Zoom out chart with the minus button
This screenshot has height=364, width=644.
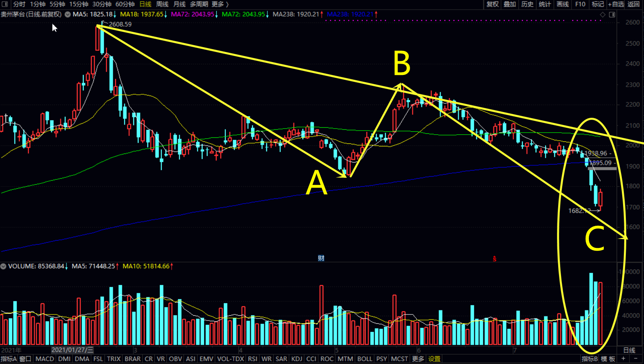pyautogui.click(x=636, y=359)
